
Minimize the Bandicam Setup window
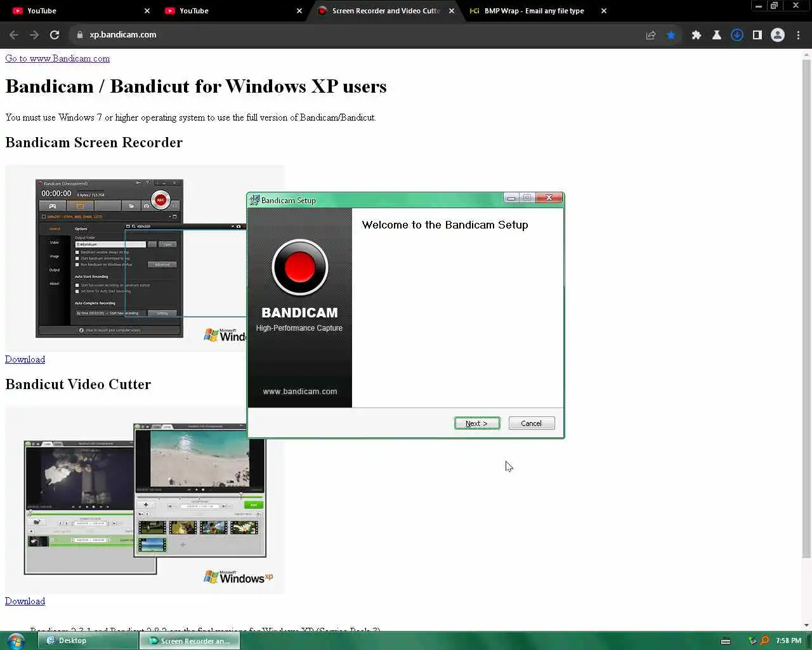(x=511, y=198)
